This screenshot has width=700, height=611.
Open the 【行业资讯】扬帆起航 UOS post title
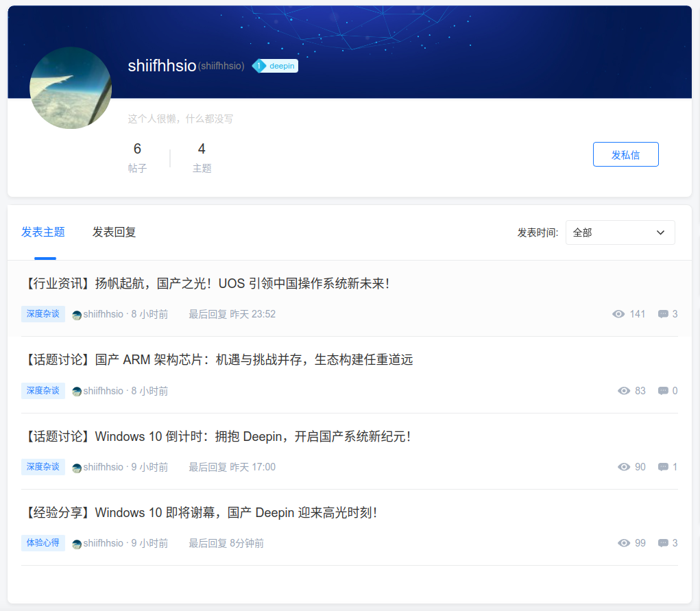[206, 284]
